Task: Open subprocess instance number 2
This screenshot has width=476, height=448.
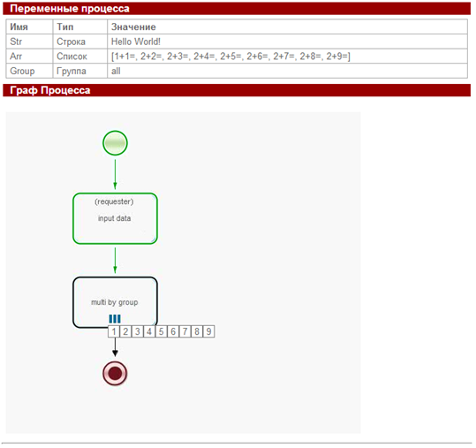Action: point(125,331)
